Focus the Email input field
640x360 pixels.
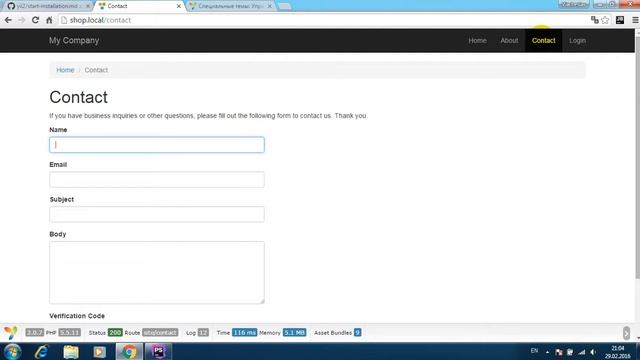(x=157, y=180)
